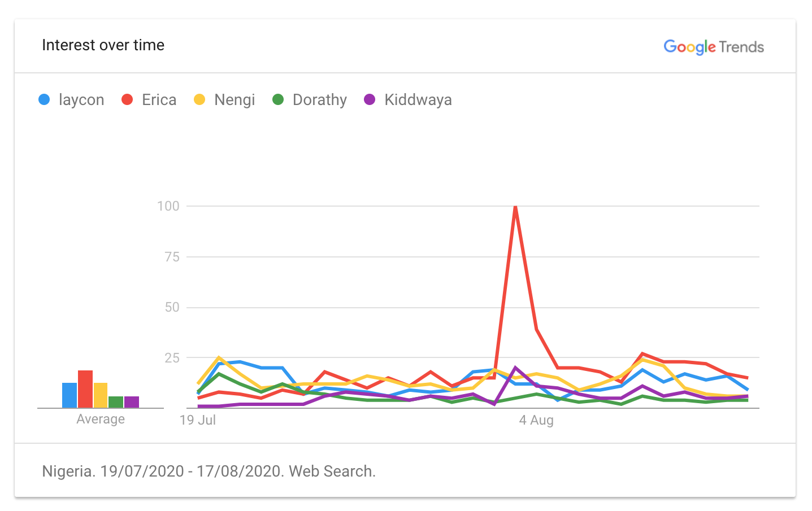The image size is (812, 511).
Task: Click the 19 Jul date label
Action: (198, 420)
